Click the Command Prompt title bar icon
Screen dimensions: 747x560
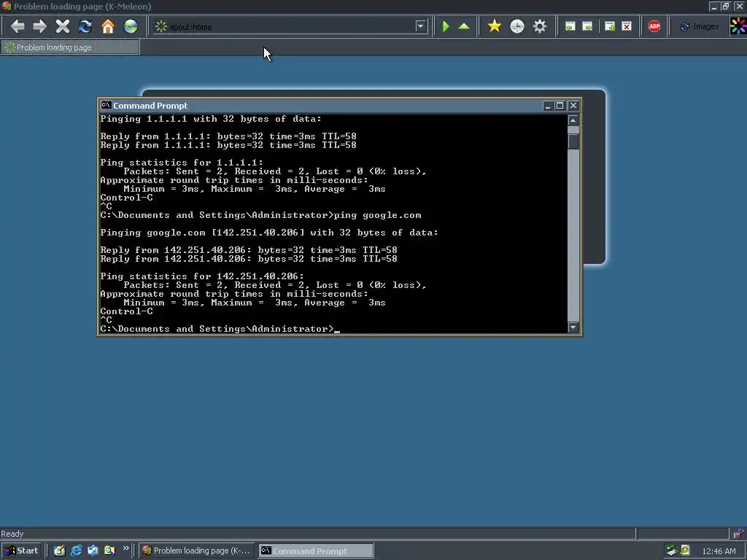(x=106, y=105)
